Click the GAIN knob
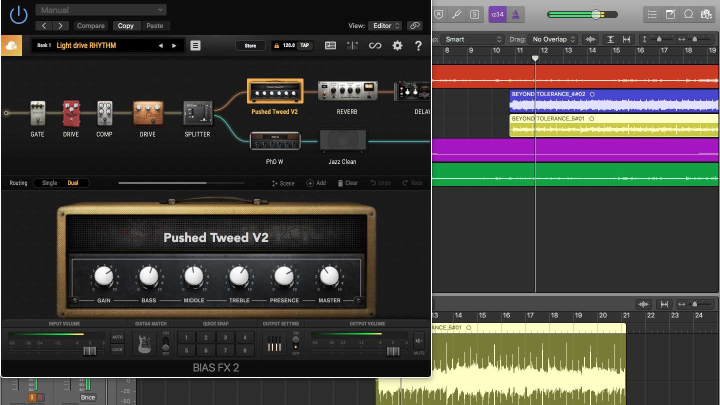The height and width of the screenshot is (405, 720). (x=104, y=276)
